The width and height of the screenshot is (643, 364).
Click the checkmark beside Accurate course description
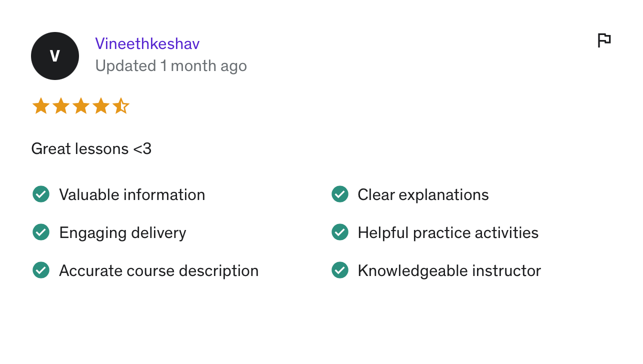pos(41,270)
